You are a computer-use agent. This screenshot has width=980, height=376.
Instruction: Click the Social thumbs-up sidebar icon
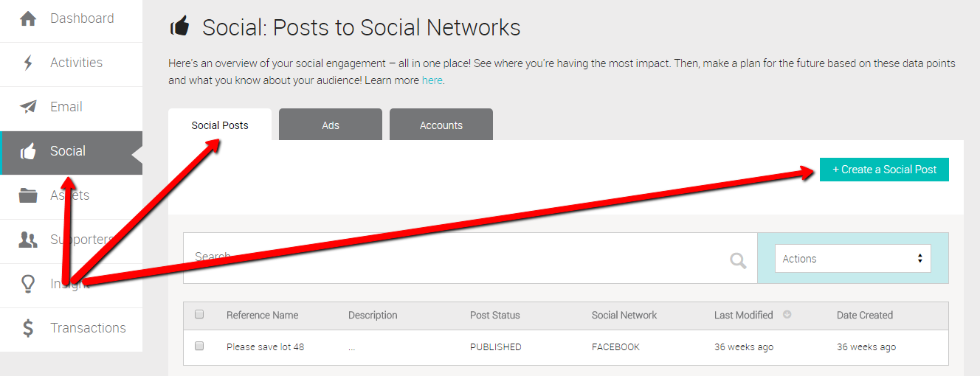coord(28,152)
